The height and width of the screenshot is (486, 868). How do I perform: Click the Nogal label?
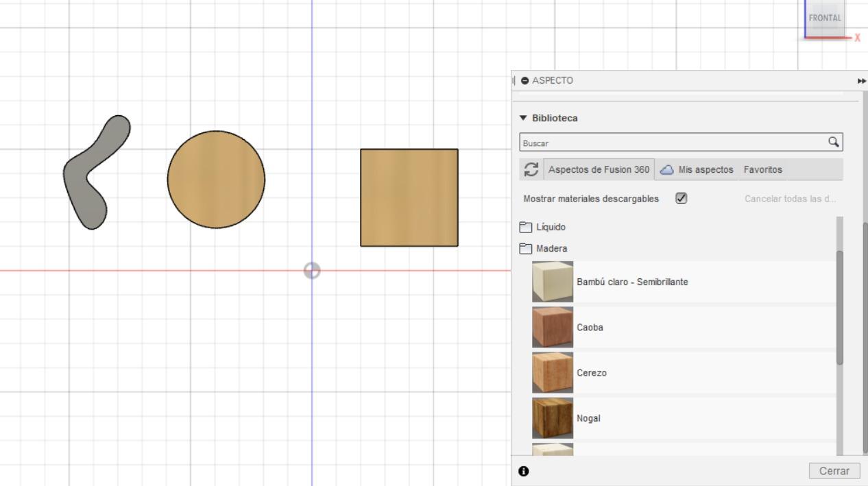tap(588, 418)
